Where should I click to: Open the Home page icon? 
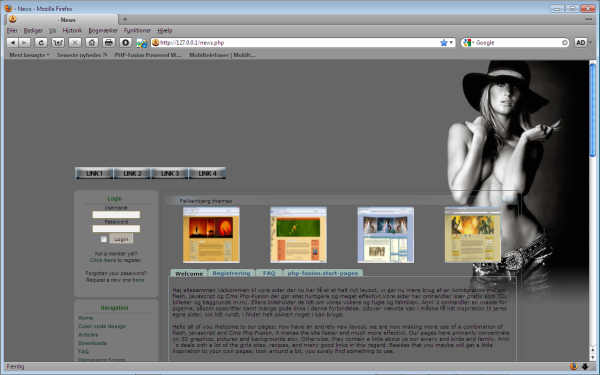(x=92, y=42)
